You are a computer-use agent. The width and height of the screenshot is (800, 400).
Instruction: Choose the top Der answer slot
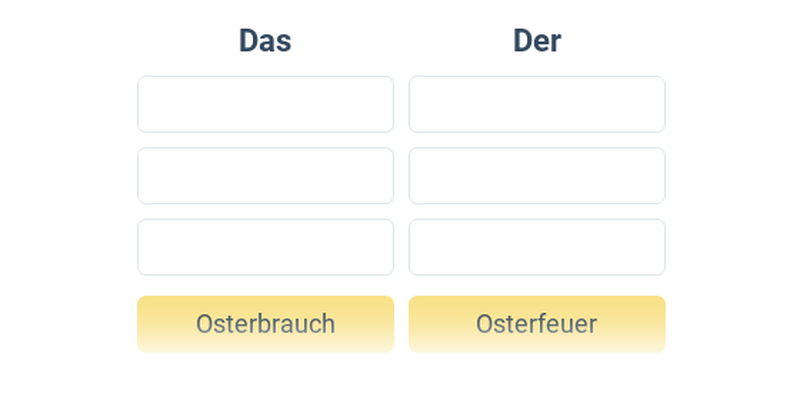coord(537,104)
